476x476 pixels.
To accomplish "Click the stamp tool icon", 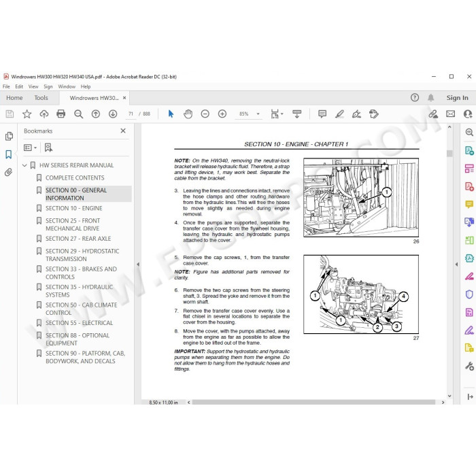I will [374, 114].
